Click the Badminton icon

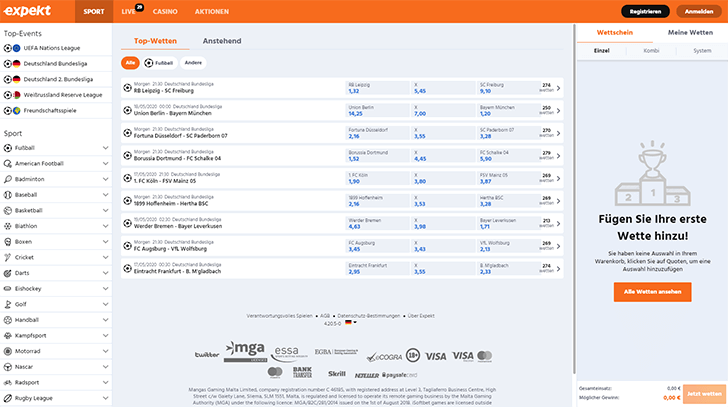[x=7, y=179]
